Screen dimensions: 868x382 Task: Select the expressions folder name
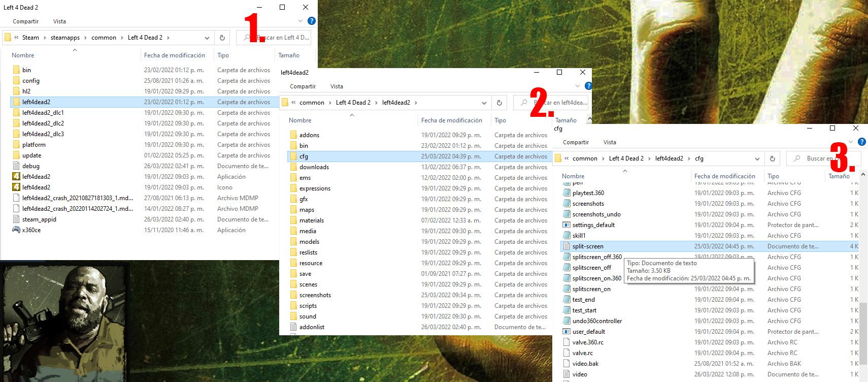315,188
